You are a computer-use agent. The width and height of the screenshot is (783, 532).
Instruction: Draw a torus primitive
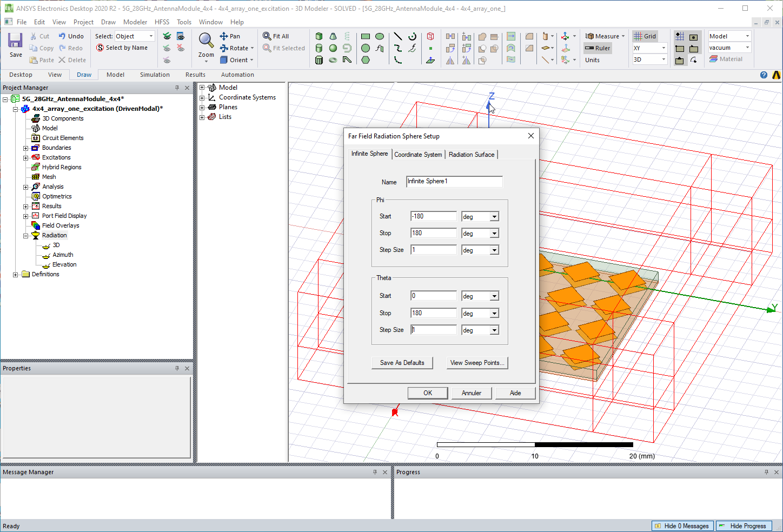[x=333, y=60]
